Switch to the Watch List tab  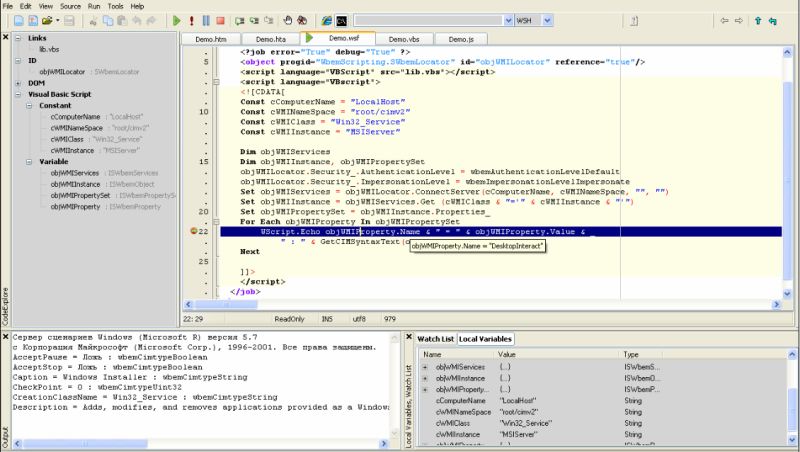[435, 340]
